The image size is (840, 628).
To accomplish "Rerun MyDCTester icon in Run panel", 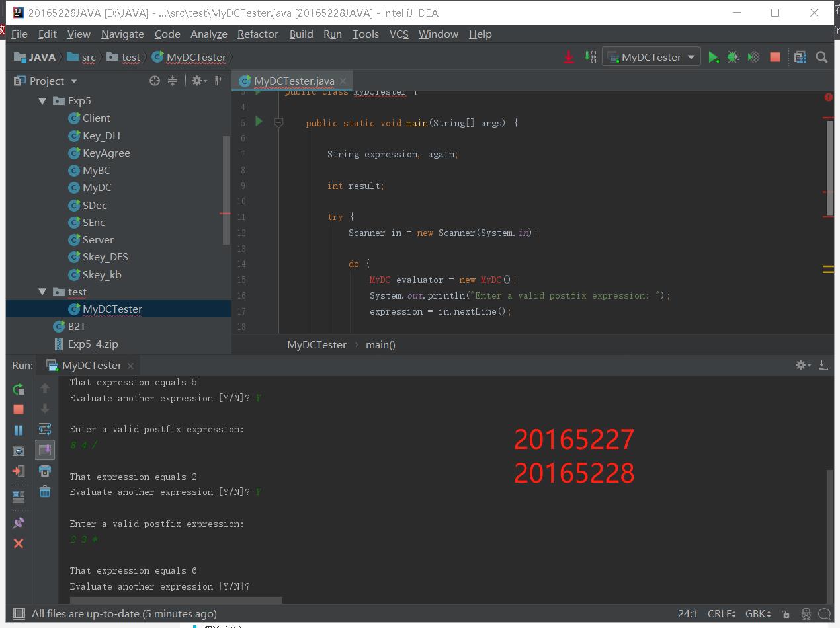I will [19, 389].
